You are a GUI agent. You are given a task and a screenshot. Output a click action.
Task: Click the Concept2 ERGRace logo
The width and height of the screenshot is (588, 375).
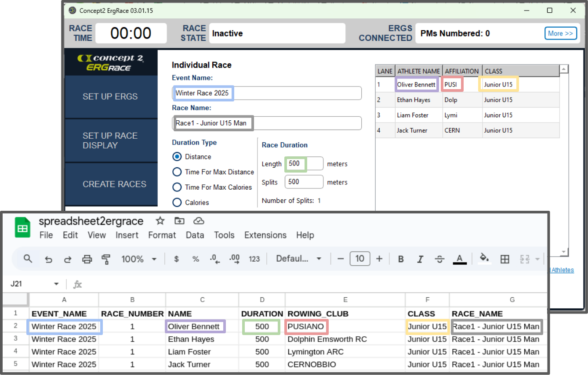[110, 62]
